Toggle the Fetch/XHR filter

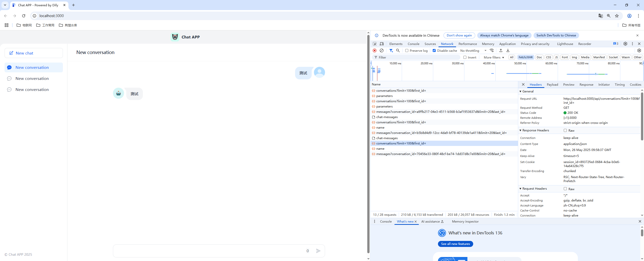pos(526,57)
